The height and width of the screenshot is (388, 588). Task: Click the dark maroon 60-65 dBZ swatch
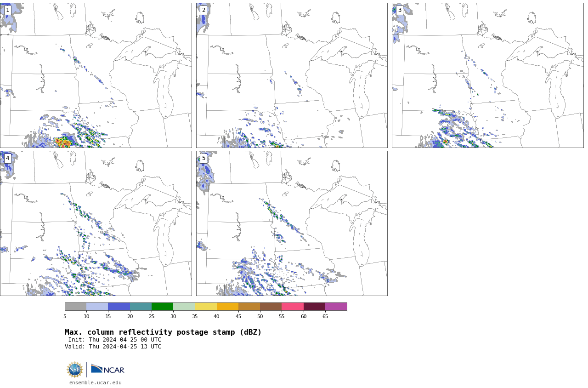314,307
